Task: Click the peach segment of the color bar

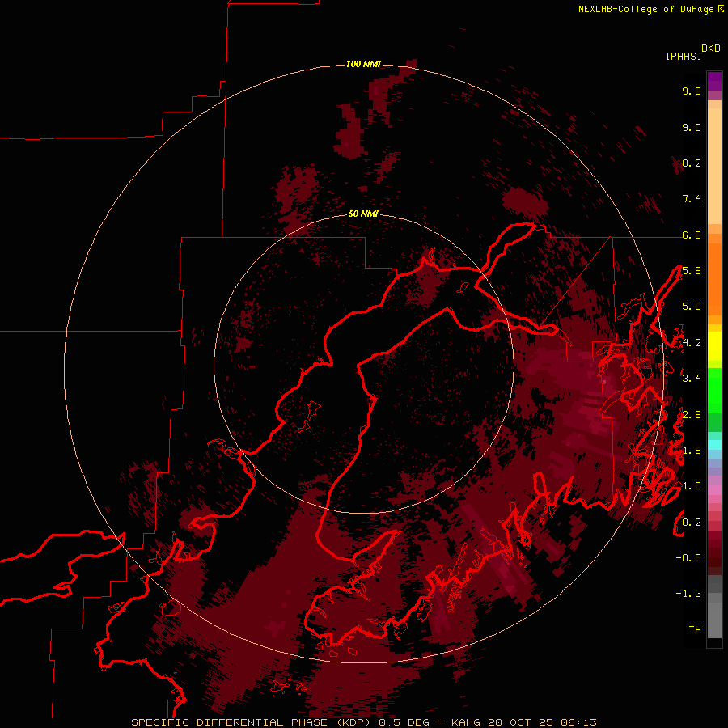Action: 714,167
